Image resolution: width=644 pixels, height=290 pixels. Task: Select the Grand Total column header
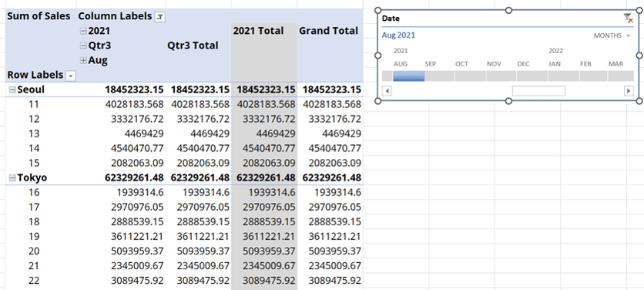click(x=329, y=31)
